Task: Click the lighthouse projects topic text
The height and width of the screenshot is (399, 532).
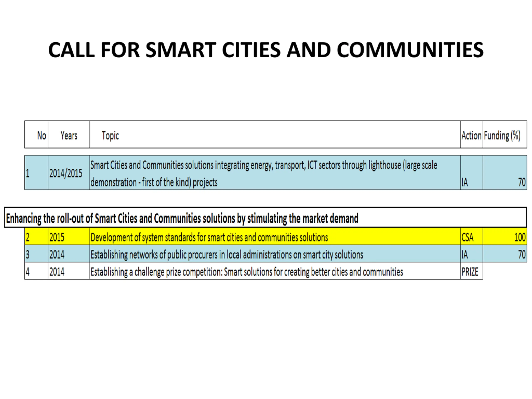Action: [264, 174]
